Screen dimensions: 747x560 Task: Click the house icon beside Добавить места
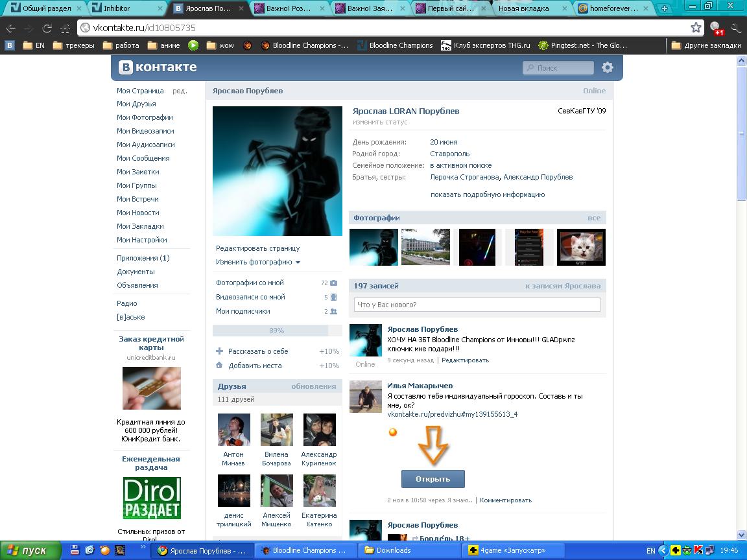pos(219,366)
